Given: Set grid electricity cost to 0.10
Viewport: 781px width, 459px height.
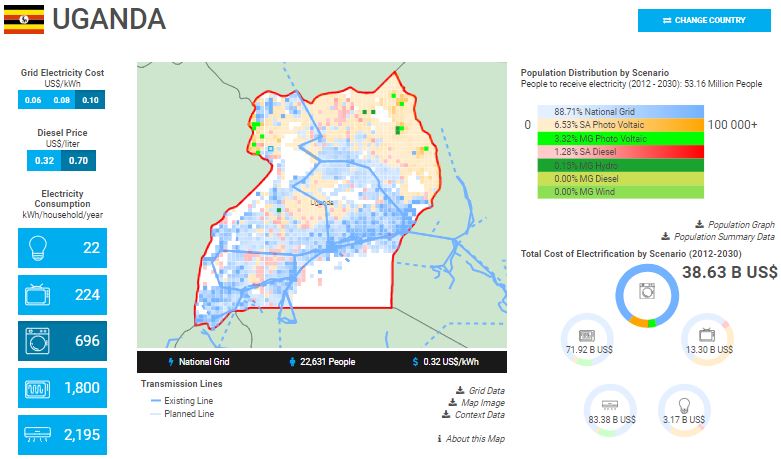Looking at the screenshot, I should tap(91, 100).
